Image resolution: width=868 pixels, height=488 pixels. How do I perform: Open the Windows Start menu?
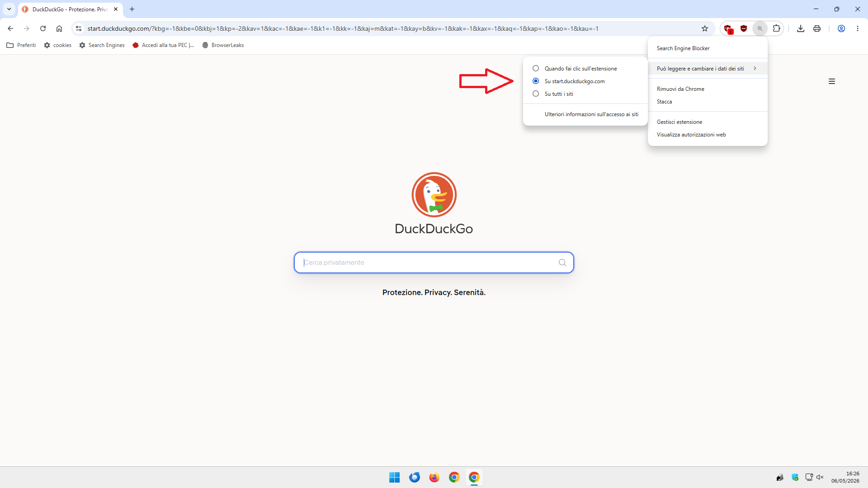click(395, 477)
